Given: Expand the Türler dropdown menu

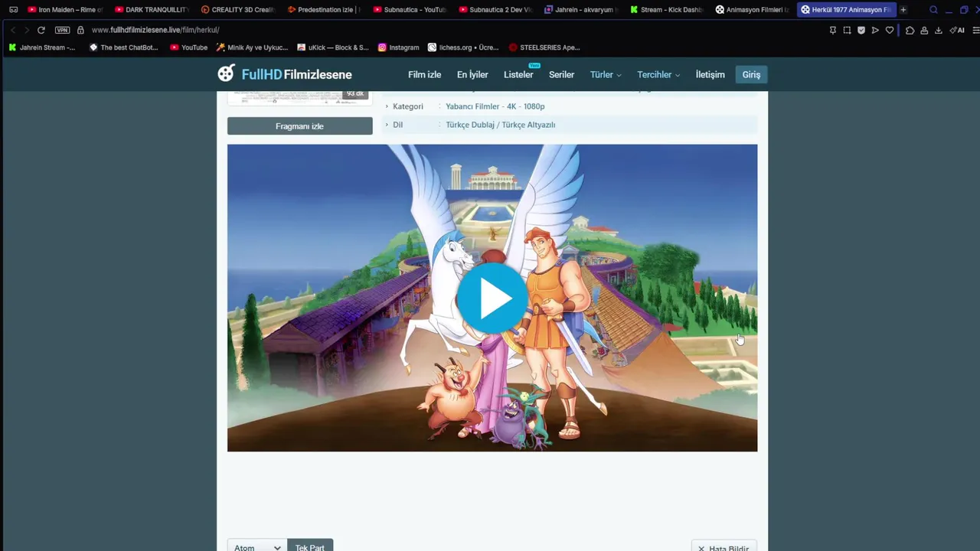Looking at the screenshot, I should (606, 74).
